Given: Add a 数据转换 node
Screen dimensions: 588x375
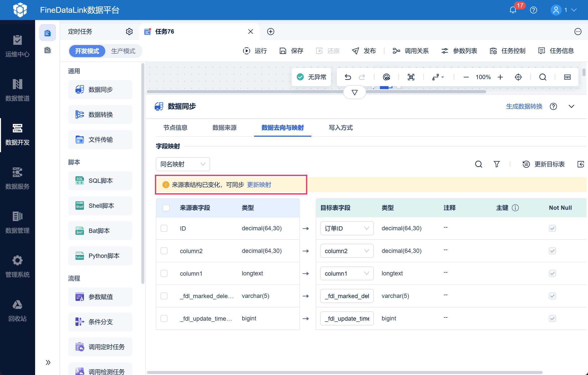Looking at the screenshot, I should (x=100, y=115).
